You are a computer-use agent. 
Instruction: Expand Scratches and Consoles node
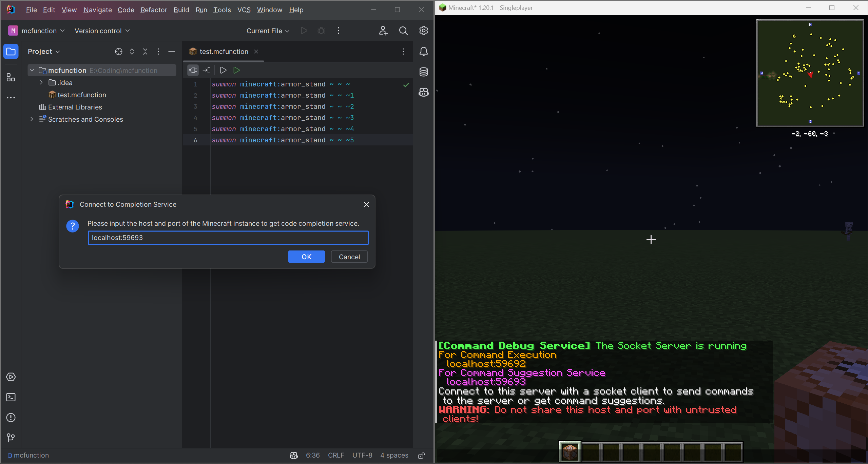(32, 119)
